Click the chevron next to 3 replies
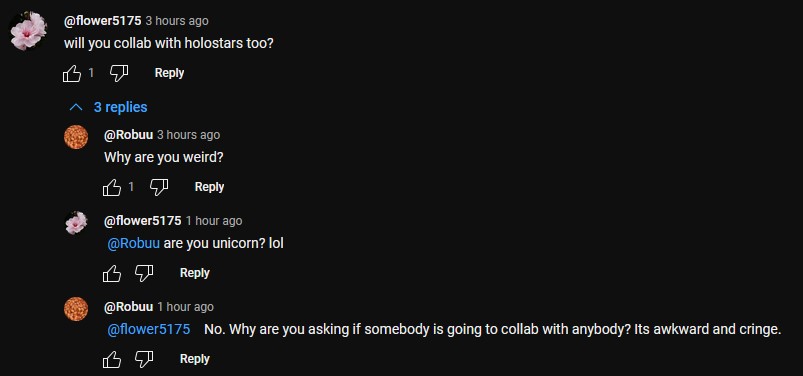The width and height of the screenshot is (803, 376). [76, 107]
